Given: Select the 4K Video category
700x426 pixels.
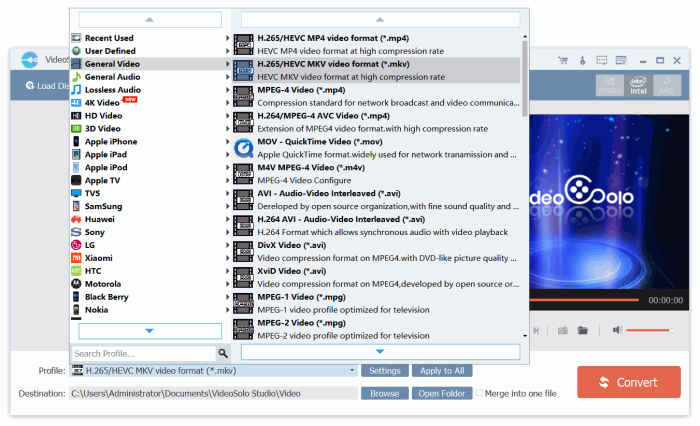Looking at the screenshot, I should [x=151, y=103].
